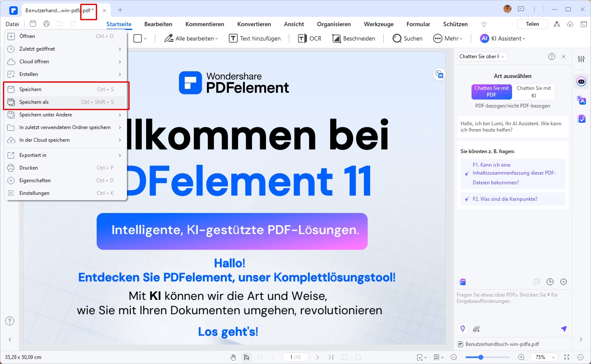Click the zoom out minus button
Screen dimensions: 591x364
pyautogui.click(x=454, y=357)
